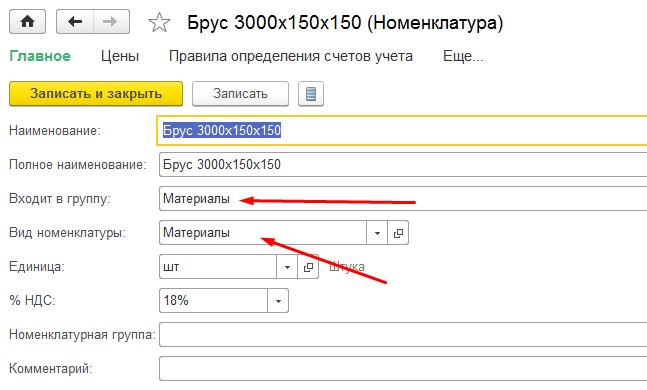Expand the Единица dropdown arrow
Image resolution: width=647 pixels, height=390 pixels.
(x=287, y=267)
